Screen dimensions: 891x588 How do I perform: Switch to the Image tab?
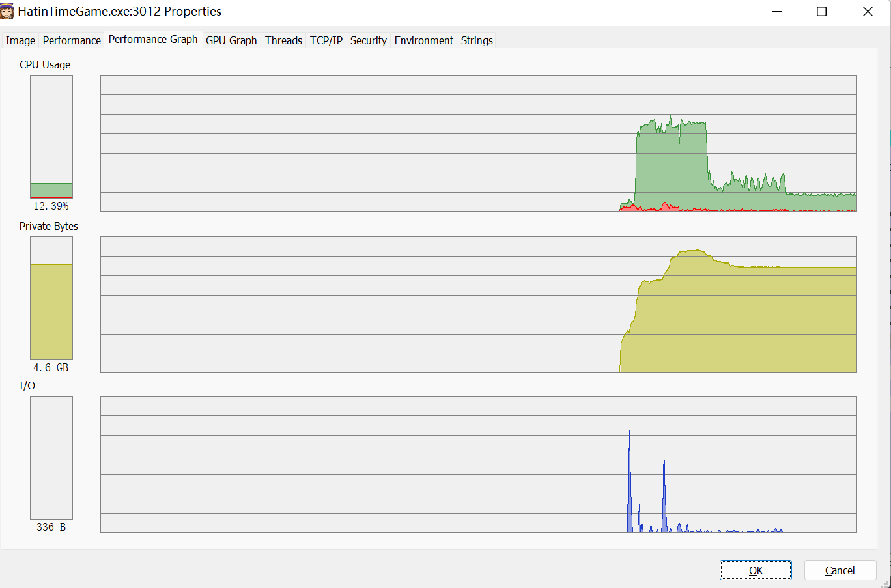coord(20,40)
